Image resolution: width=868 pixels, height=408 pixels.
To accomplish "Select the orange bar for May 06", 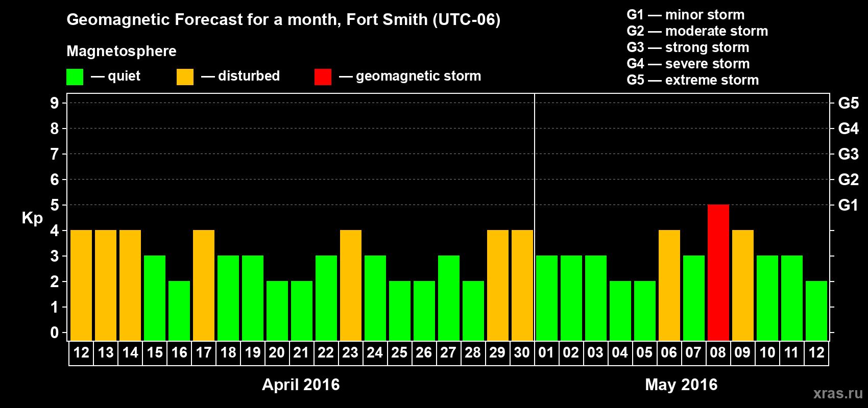I will [x=669, y=285].
